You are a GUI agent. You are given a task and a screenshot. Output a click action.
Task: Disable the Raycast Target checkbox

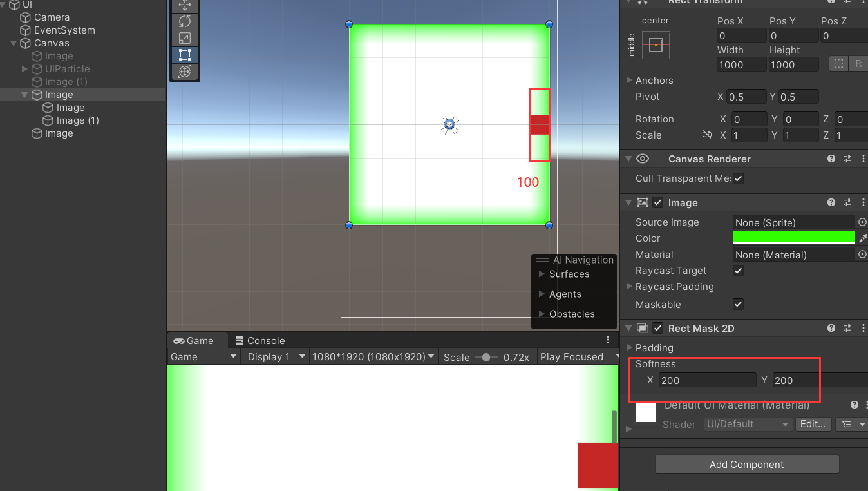738,271
